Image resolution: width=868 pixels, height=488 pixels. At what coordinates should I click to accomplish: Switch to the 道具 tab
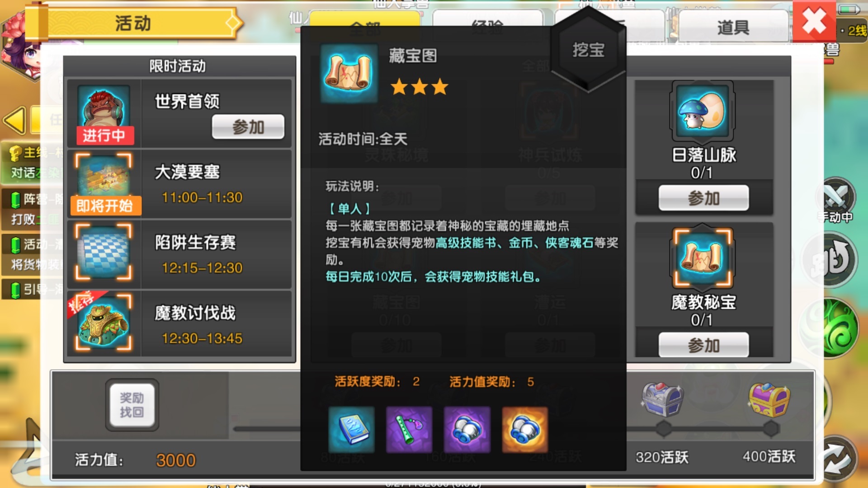pyautogui.click(x=733, y=27)
